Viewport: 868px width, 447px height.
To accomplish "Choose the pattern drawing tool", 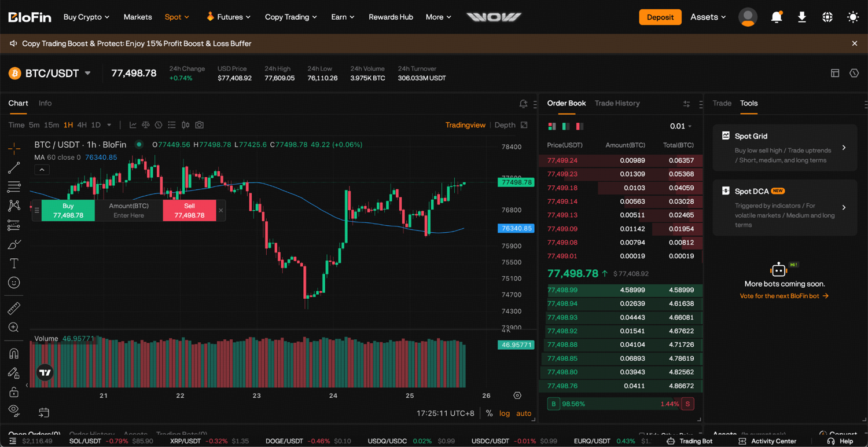I will (x=14, y=206).
